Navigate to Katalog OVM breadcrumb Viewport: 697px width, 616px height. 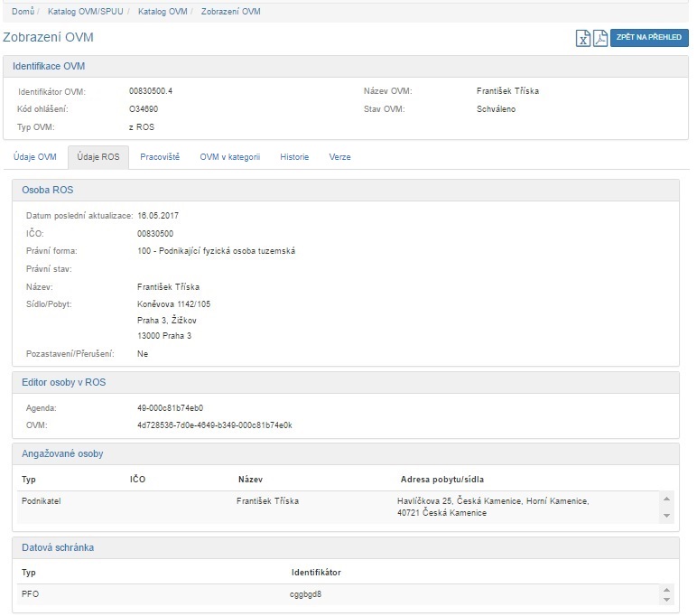pos(163,12)
